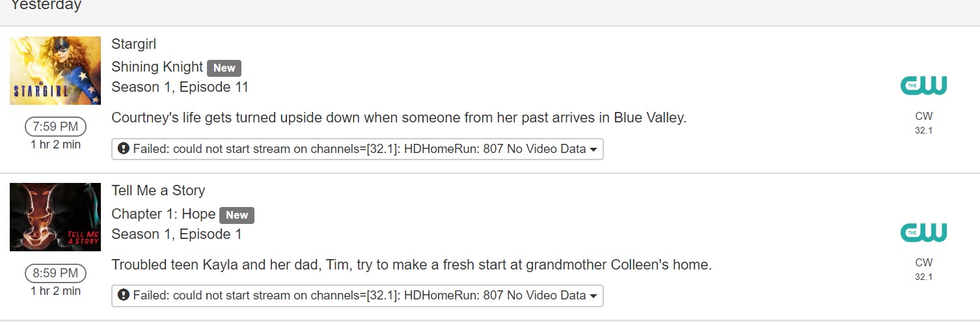
Task: Click the New badge beside Chapter 1: Hope
Action: (237, 215)
